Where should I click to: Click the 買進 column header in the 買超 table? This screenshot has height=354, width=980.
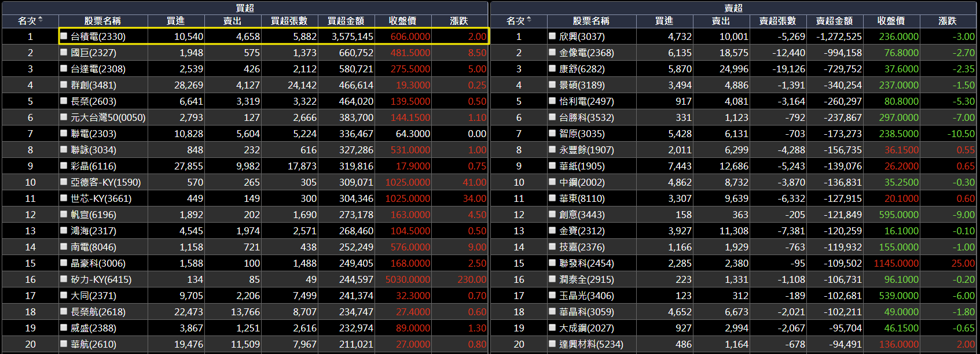pos(175,21)
